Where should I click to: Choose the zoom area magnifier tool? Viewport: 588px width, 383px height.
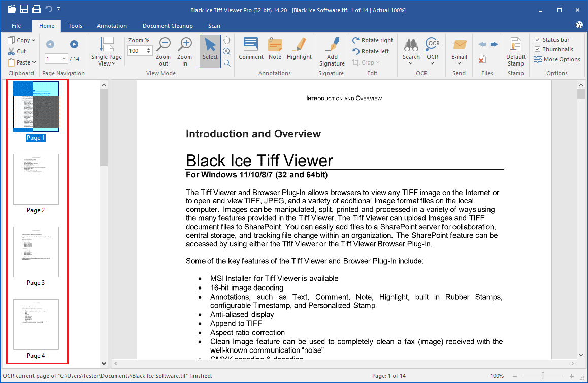pos(226,62)
